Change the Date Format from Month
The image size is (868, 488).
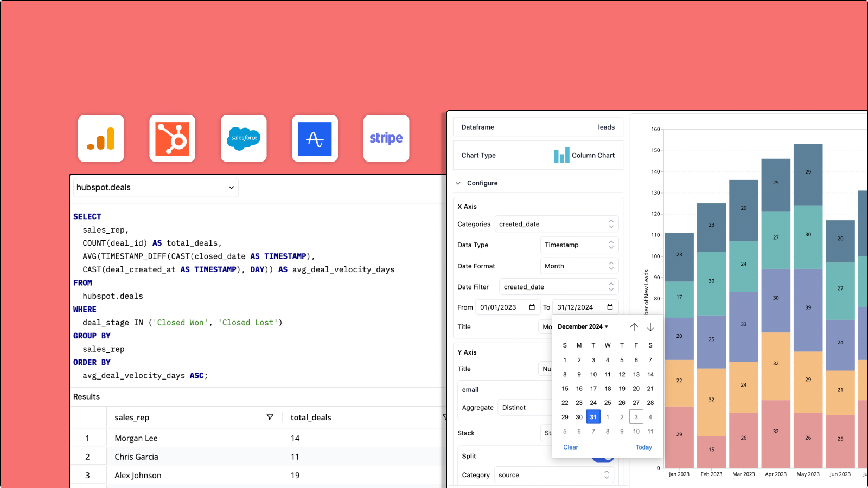point(579,266)
